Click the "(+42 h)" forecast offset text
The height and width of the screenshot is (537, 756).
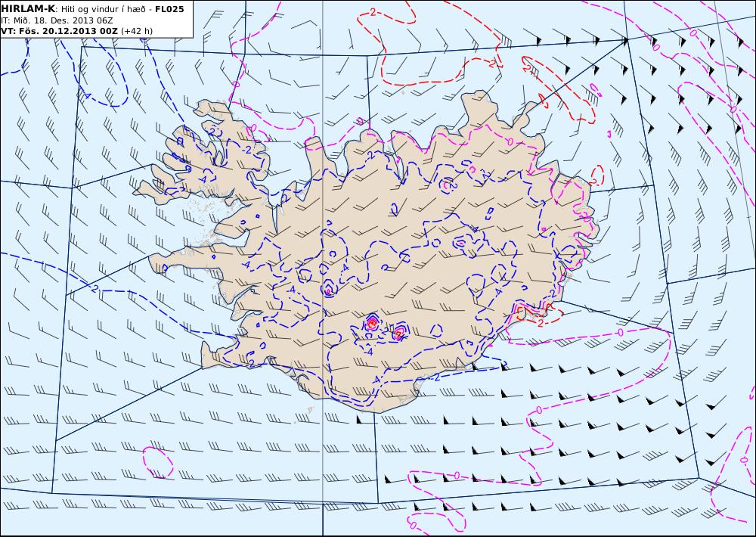tap(137, 31)
